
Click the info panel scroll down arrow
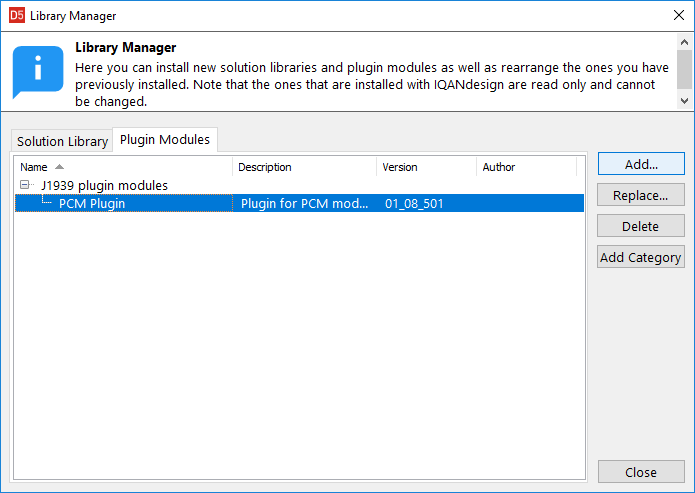pos(684,101)
